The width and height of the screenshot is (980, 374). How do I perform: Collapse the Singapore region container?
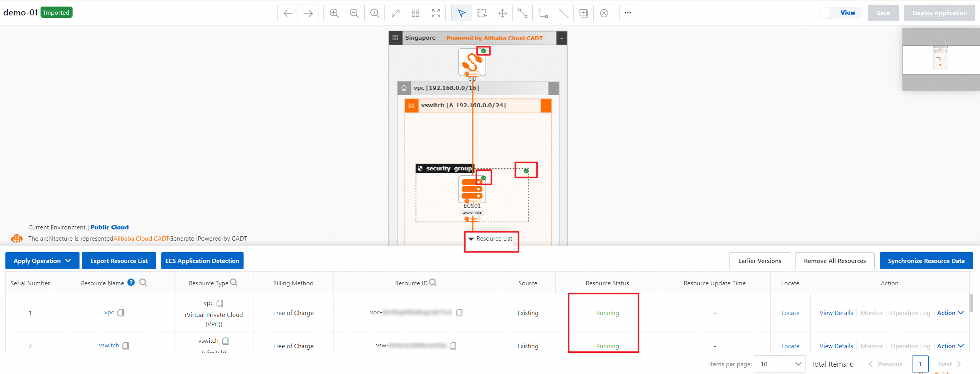click(x=561, y=38)
